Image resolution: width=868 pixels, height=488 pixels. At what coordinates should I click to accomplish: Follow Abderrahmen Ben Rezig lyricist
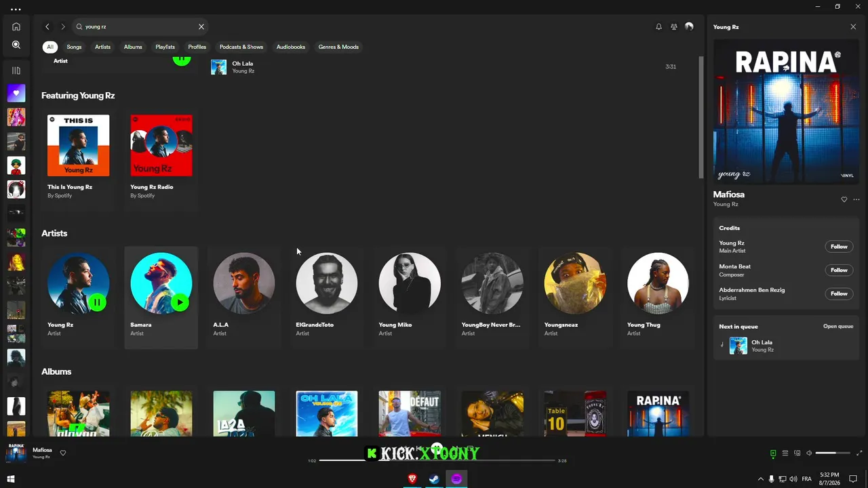(x=839, y=293)
